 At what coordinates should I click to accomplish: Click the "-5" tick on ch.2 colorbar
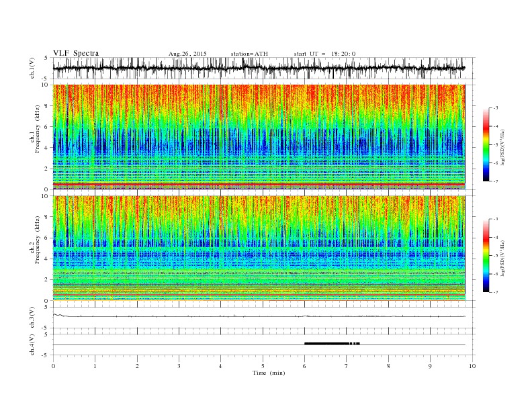[496, 256]
